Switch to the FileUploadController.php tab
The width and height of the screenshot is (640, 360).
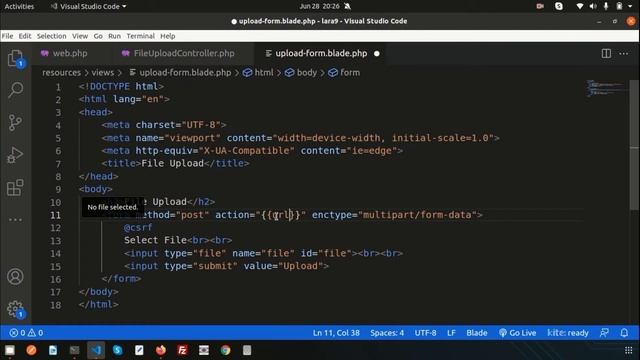coord(184,53)
